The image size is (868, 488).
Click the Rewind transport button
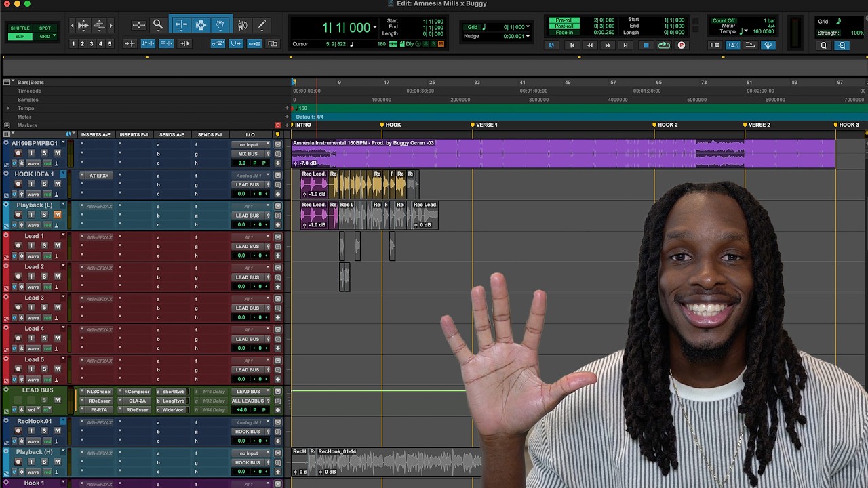coord(590,45)
